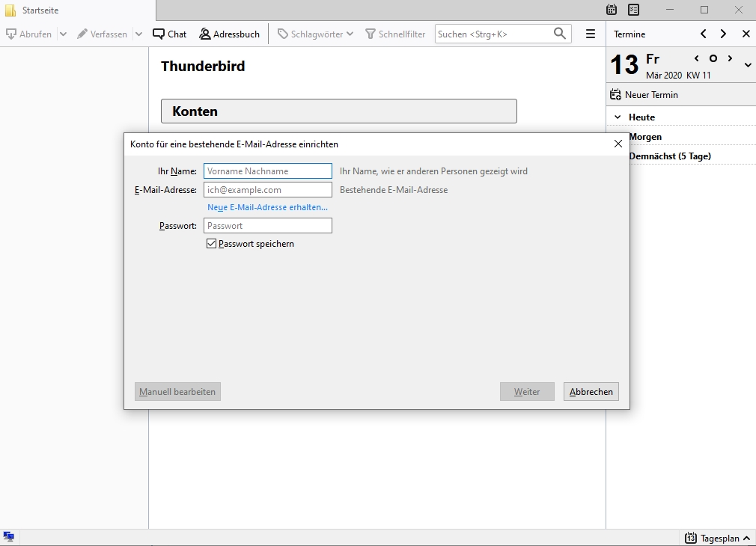Cancel the dialog with Abbrechen

coord(591,392)
